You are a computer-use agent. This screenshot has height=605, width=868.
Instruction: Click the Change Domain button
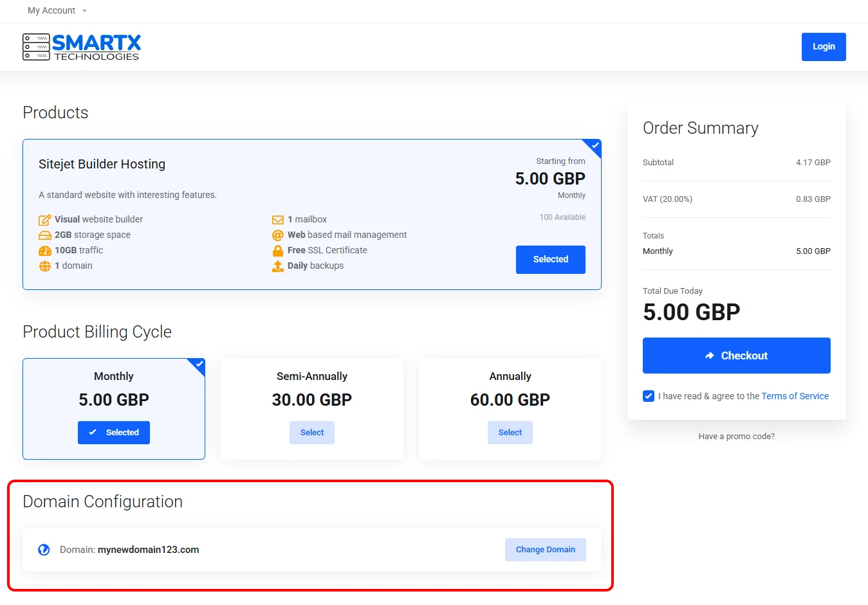pyautogui.click(x=545, y=550)
